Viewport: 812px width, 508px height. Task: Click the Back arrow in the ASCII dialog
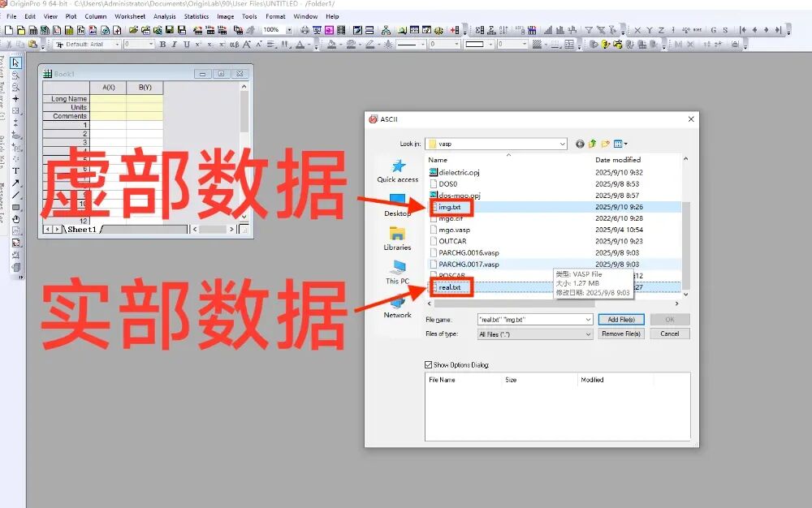coord(580,144)
